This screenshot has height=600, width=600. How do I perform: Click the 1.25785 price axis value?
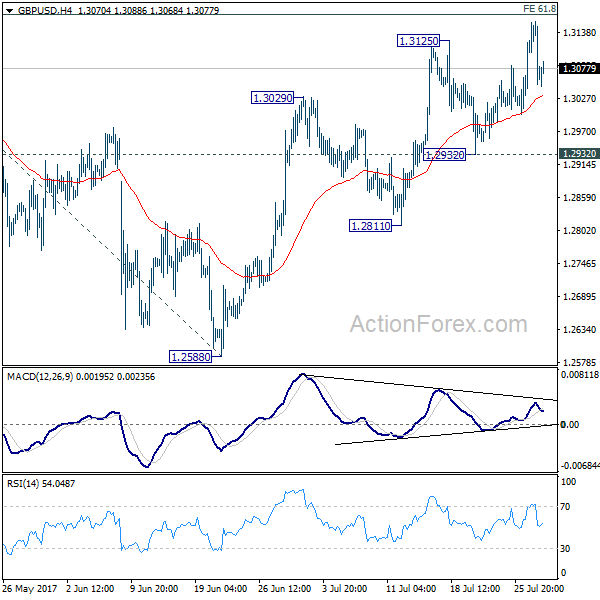coord(579,362)
